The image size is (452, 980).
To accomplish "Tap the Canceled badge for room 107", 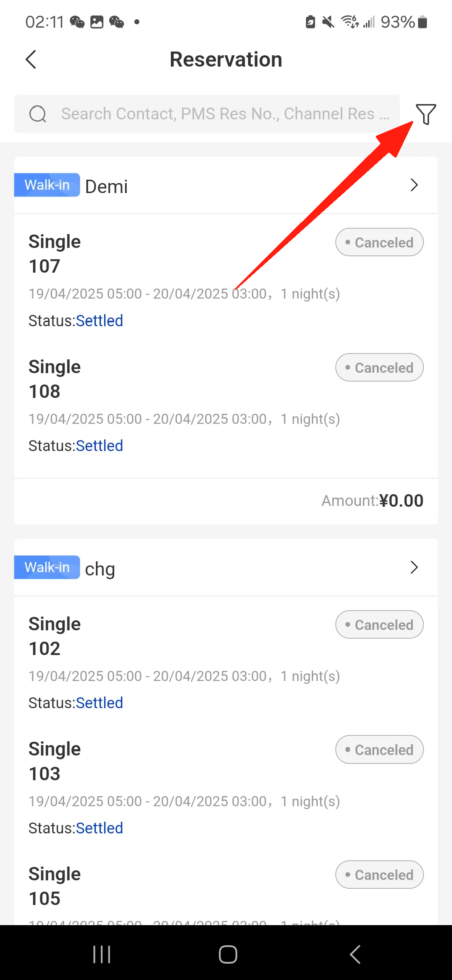I will point(379,242).
